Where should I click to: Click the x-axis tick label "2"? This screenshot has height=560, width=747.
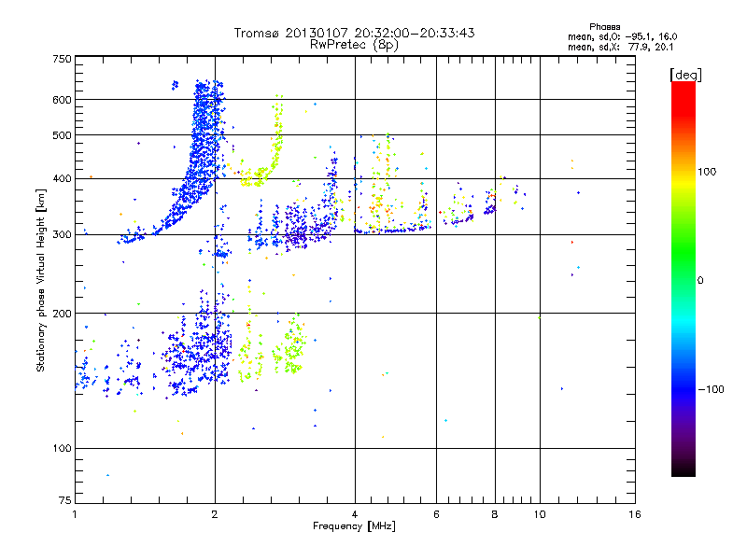215,514
